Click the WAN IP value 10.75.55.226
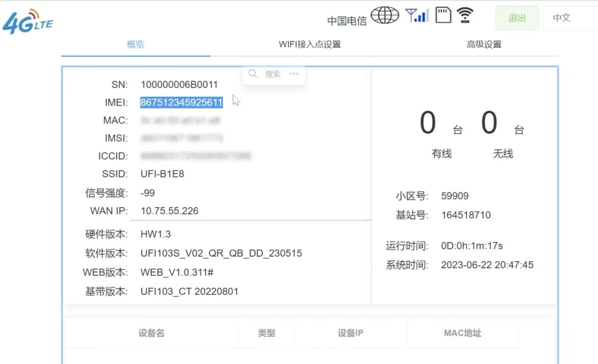The height and width of the screenshot is (364, 598). click(170, 211)
